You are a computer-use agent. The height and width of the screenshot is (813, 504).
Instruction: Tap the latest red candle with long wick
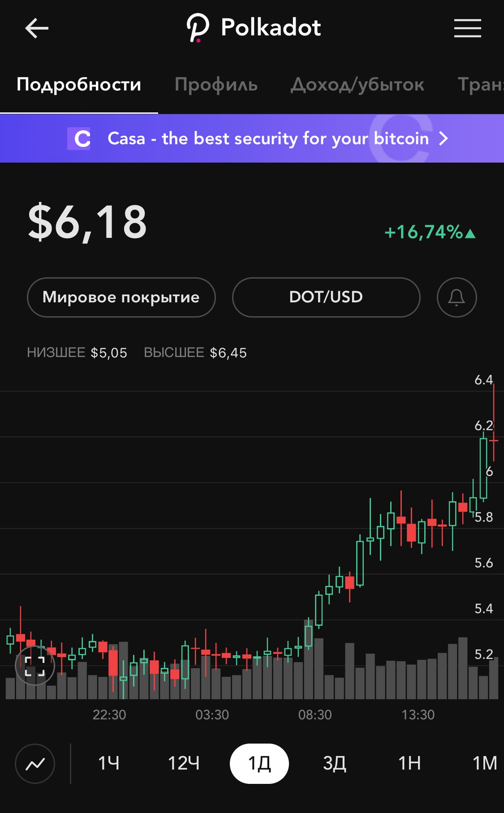pyautogui.click(x=494, y=423)
